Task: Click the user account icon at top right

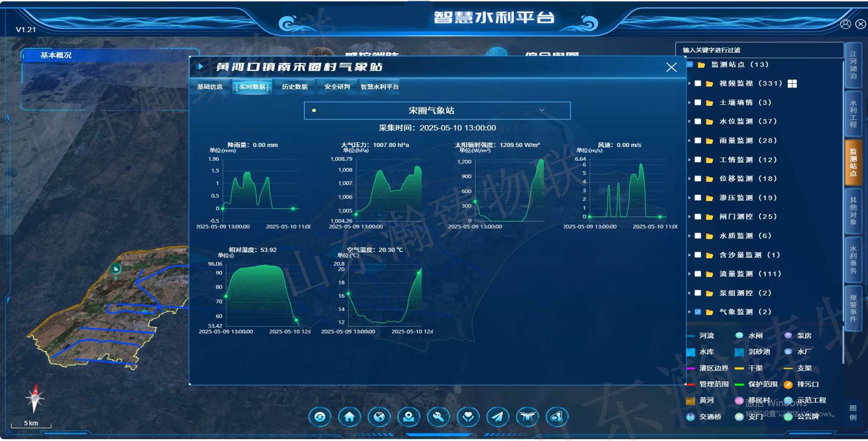Action: pyautogui.click(x=846, y=24)
